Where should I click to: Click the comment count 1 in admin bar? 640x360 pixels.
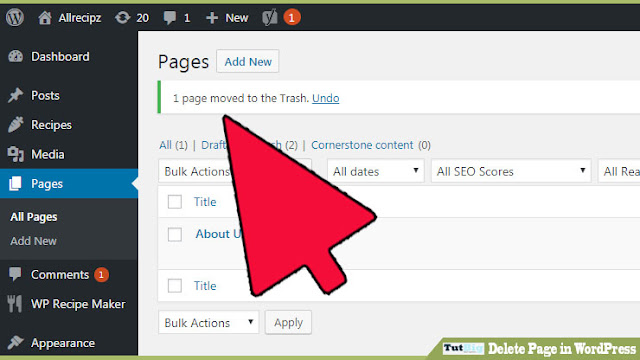point(187,18)
